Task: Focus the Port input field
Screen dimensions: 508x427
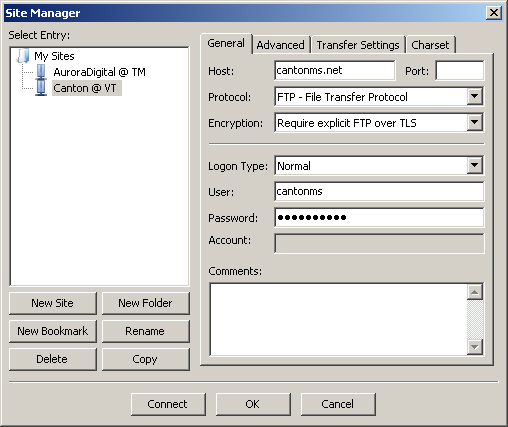Action: coord(459,70)
